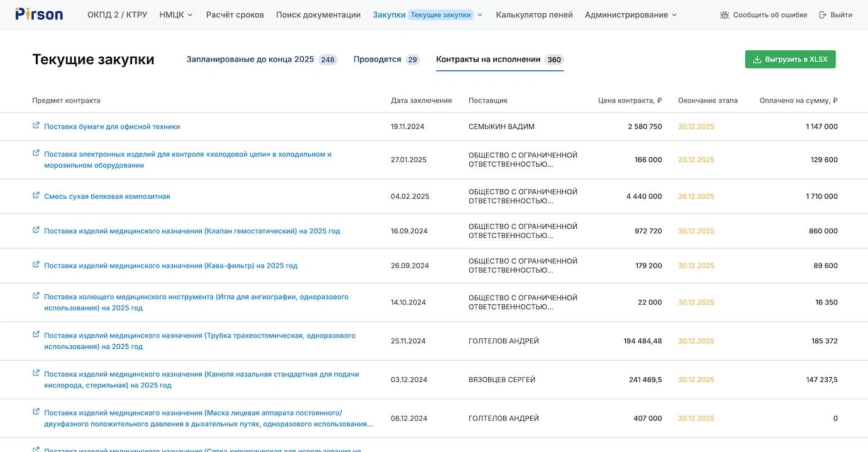Click external link icon beside Кава-фильтр contract

coord(36,265)
